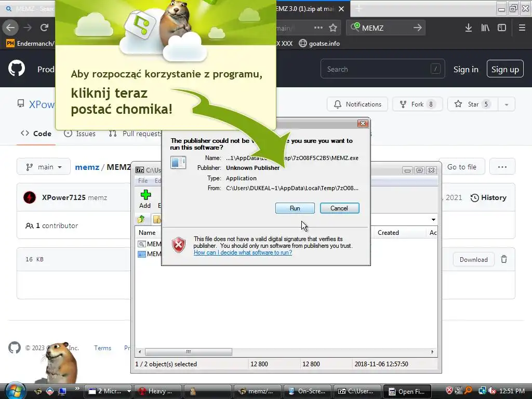
Task: Reload the page in Firefox
Action: click(x=44, y=28)
